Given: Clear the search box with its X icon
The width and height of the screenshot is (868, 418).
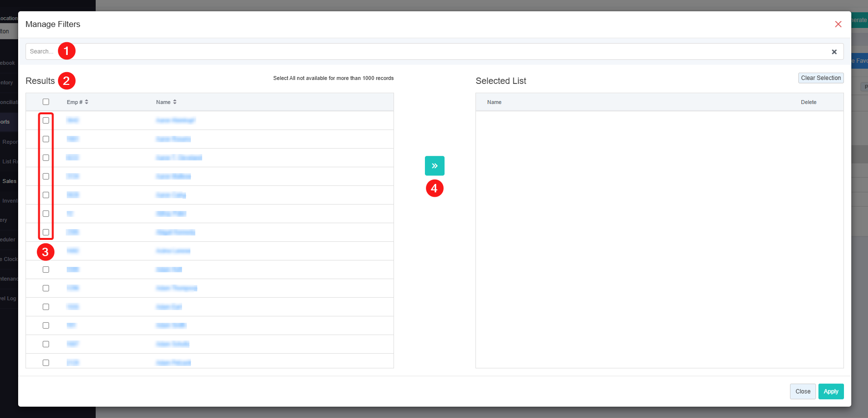Looking at the screenshot, I should 834,52.
